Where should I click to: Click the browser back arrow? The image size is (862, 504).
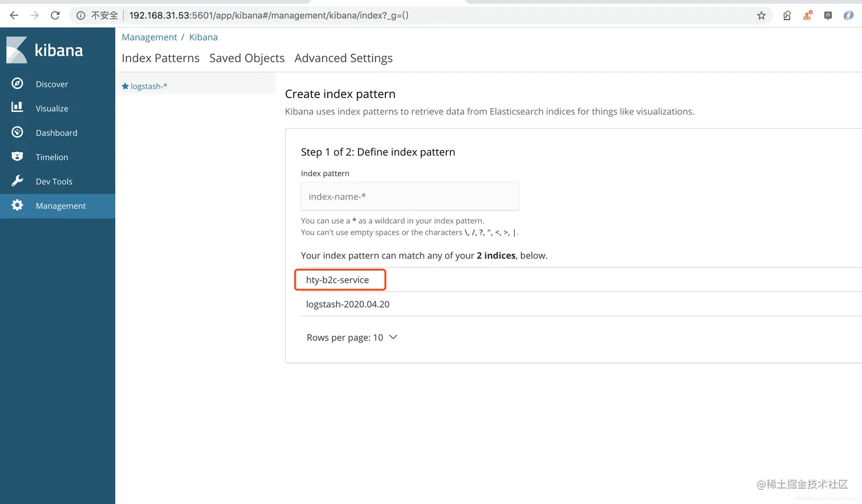[14, 15]
